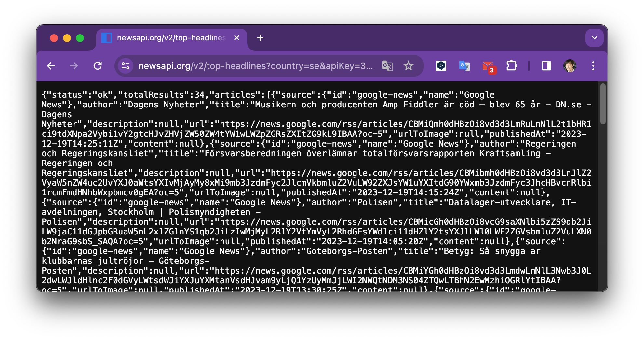This screenshot has width=644, height=340.
Task: Reload the newsapi.org page
Action: click(x=98, y=66)
